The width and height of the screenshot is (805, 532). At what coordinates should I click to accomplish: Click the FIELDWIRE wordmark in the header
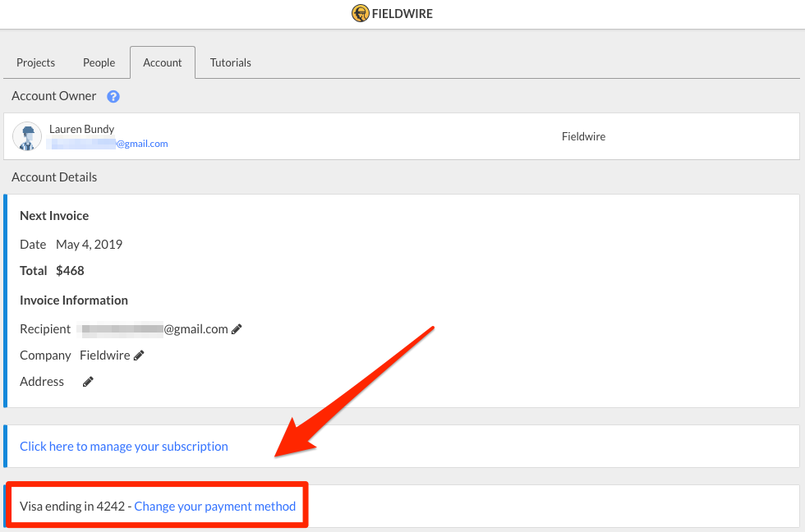402,14
